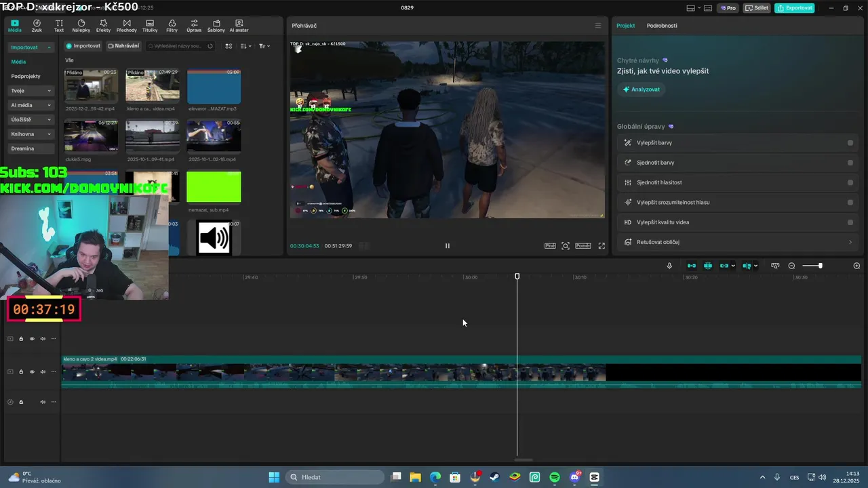Expand the Retušovat obličej options arrow
868x488 pixels.
850,242
